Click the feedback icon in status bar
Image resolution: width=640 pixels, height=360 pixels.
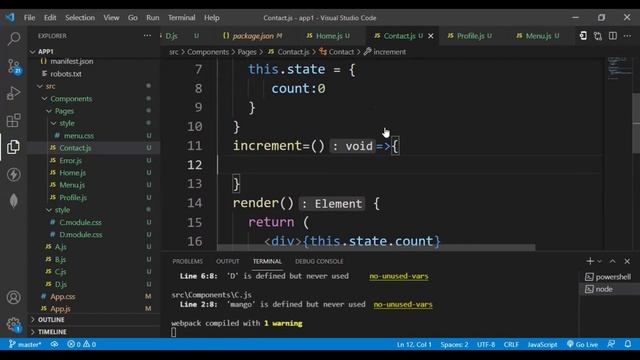point(611,344)
